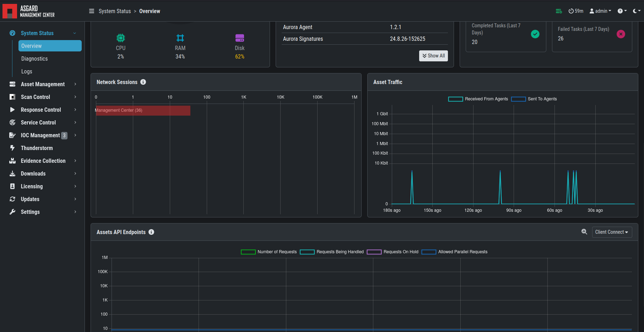
Task: Open the Client Connect dropdown
Action: click(612, 232)
